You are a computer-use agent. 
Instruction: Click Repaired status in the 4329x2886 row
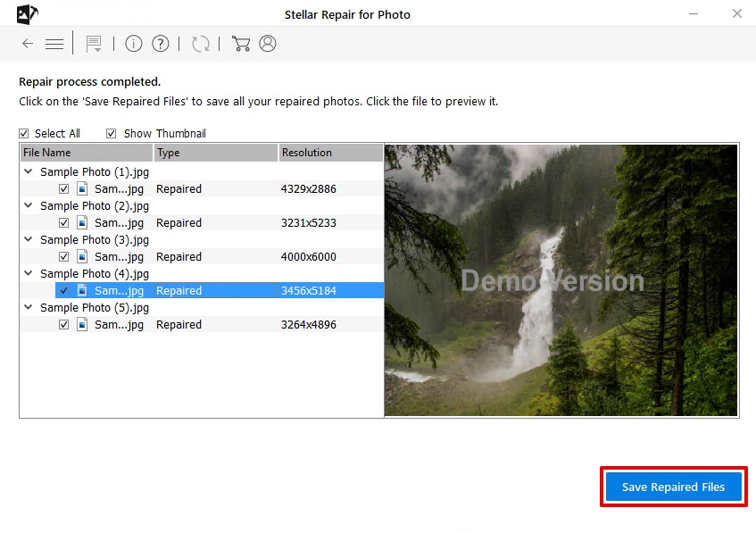pyautogui.click(x=179, y=189)
